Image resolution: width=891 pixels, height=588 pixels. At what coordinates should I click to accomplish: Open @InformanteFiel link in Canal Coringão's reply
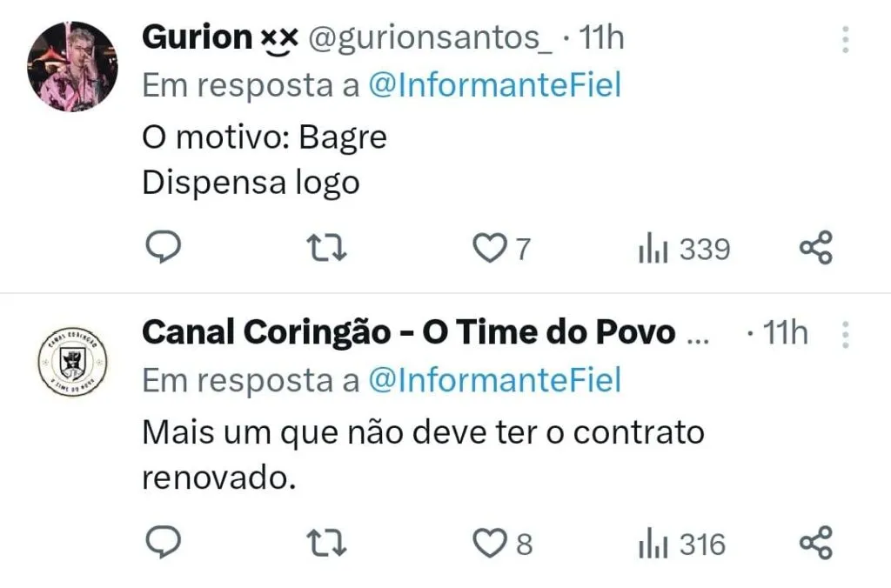tap(494, 381)
